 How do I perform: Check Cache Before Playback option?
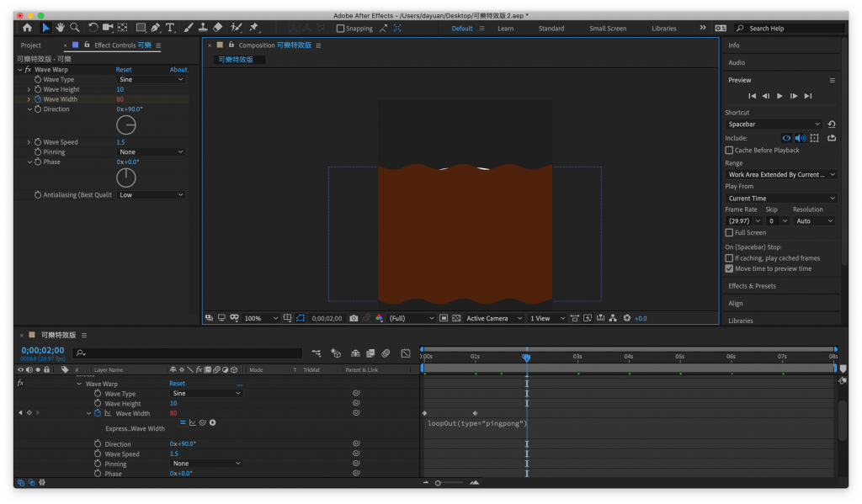click(729, 151)
